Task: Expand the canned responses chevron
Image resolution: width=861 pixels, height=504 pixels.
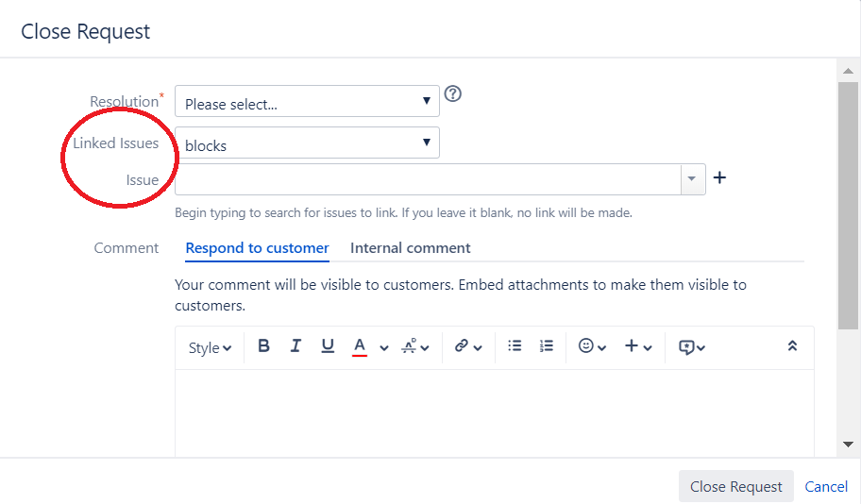Action: [x=701, y=347]
